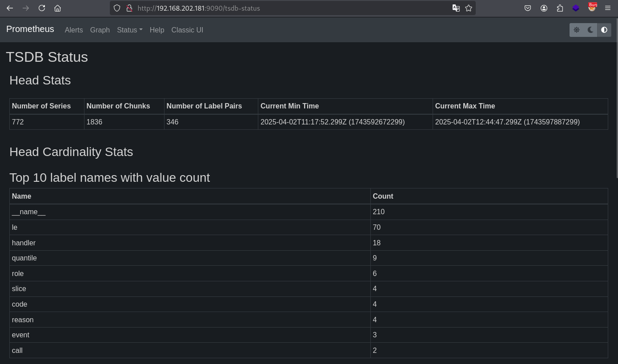This screenshot has height=364, width=618.
Task: Select the min time 2025-04-02T11:17:52.299Z cell
Action: click(x=345, y=122)
